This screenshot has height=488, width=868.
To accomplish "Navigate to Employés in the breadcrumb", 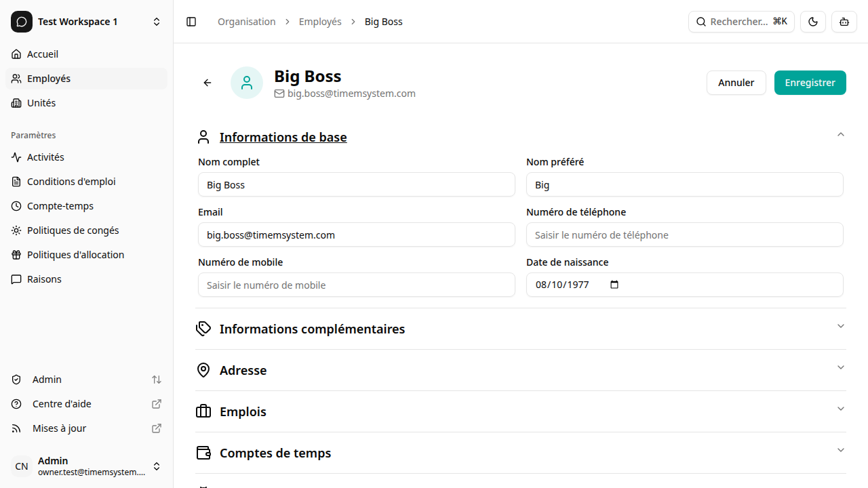I will point(320,21).
